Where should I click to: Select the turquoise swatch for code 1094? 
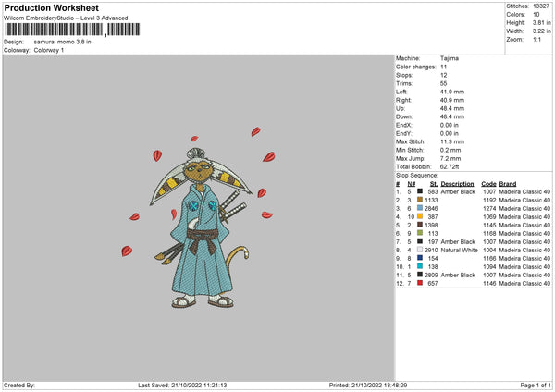pyautogui.click(x=420, y=266)
